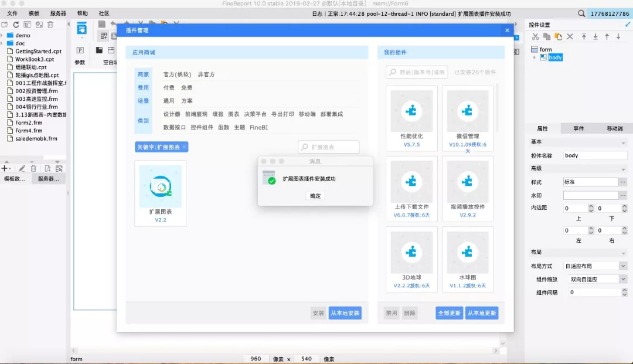The width and height of the screenshot is (633, 364).
Task: Filter plugins by category 图表
Action: pyautogui.click(x=234, y=114)
